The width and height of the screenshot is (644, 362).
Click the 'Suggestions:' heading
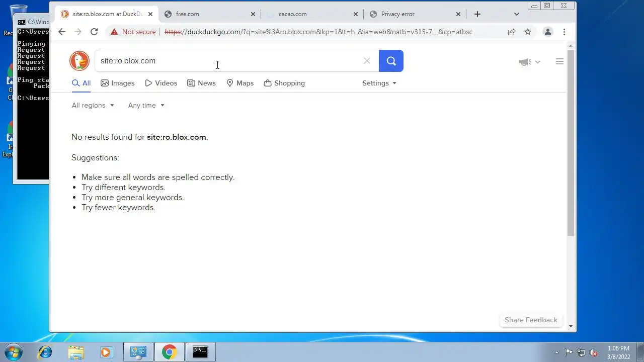click(x=95, y=157)
